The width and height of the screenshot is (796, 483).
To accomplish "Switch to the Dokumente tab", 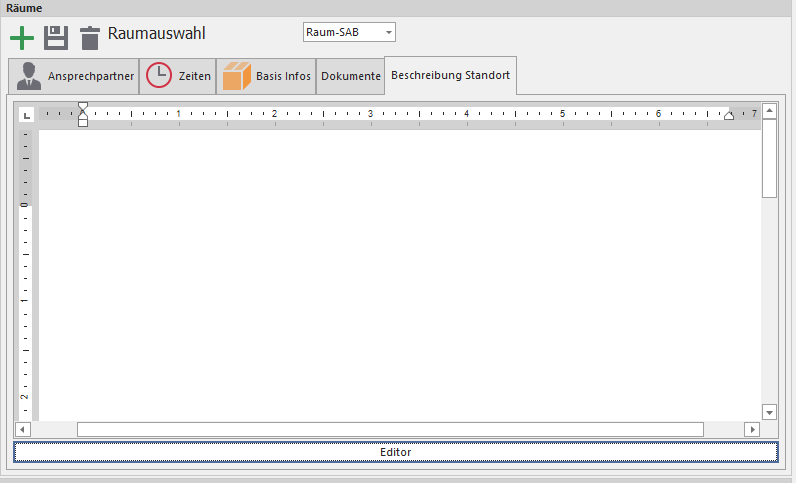I will pyautogui.click(x=350, y=76).
